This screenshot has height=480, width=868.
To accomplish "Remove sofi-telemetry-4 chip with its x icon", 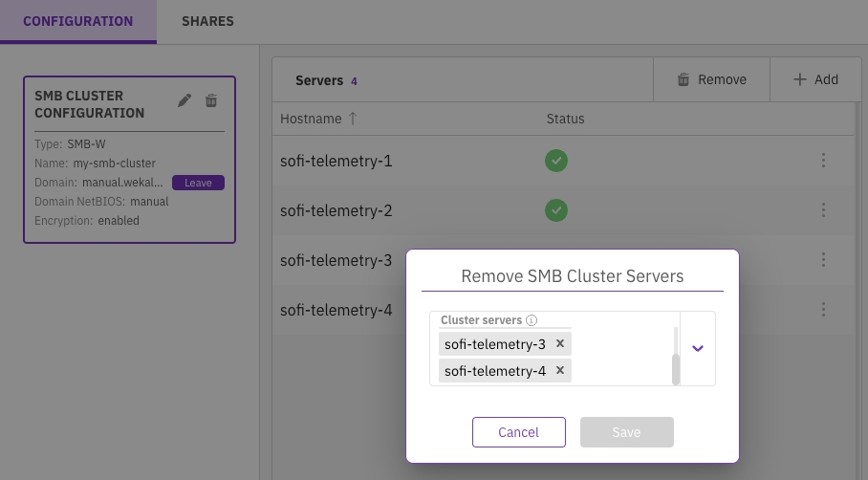I will (x=560, y=370).
